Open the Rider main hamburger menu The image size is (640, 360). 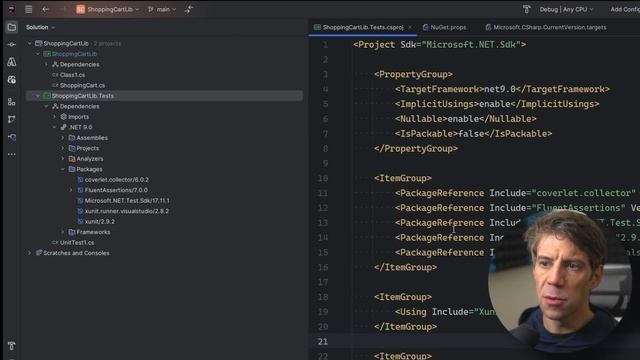[x=29, y=9]
